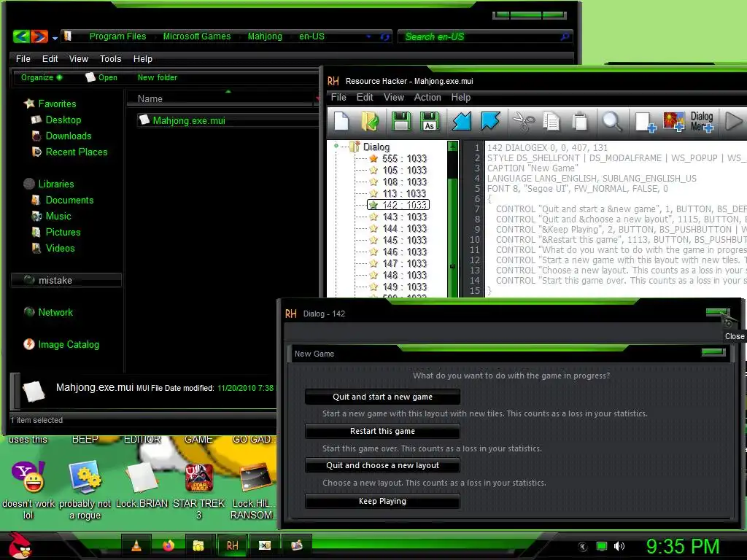
Task: Open Explorer View menu
Action: click(79, 58)
